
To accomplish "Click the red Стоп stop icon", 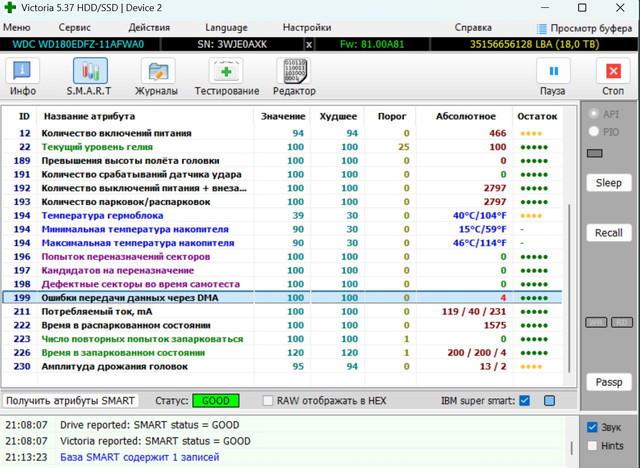I will [613, 71].
